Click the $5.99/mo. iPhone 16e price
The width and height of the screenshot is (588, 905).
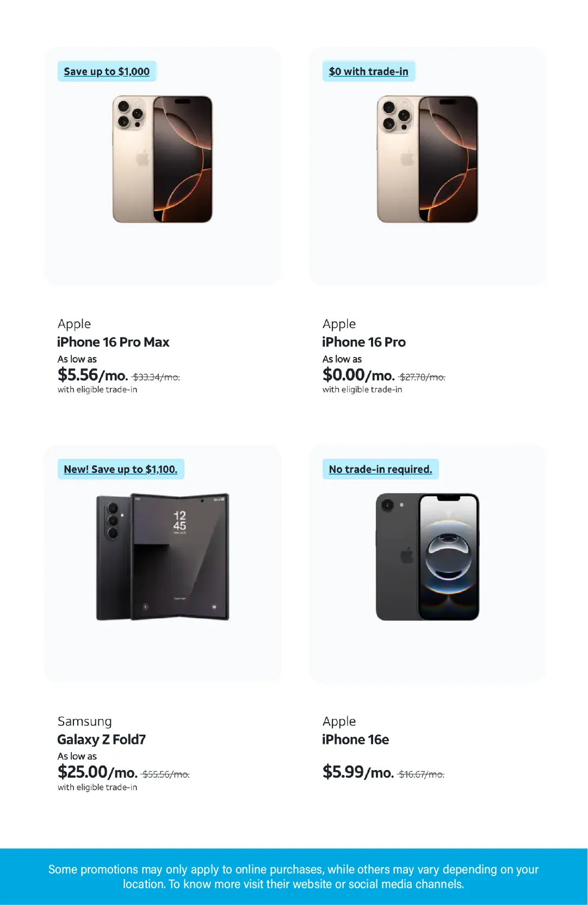tap(358, 772)
